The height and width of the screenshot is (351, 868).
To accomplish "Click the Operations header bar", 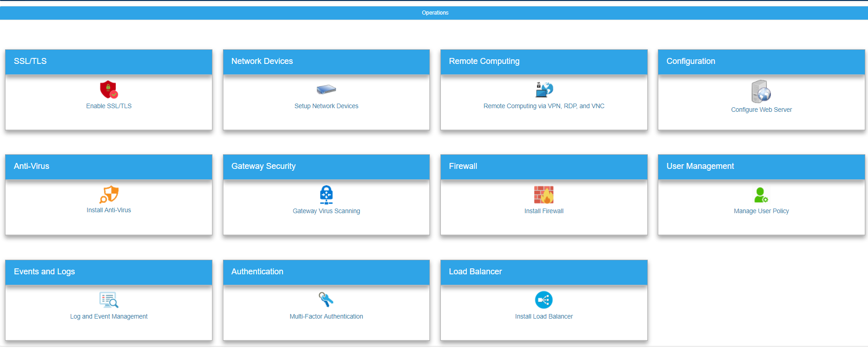I will (434, 13).
